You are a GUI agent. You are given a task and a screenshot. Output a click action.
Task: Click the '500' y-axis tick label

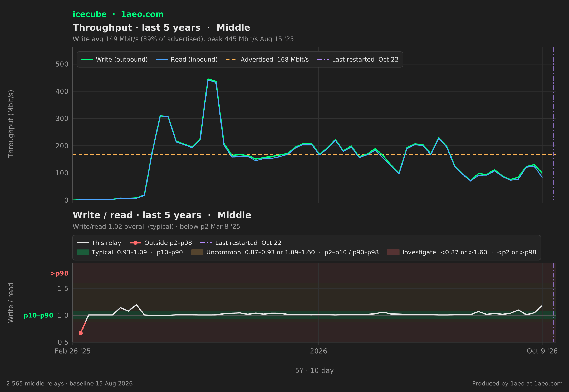click(62, 64)
